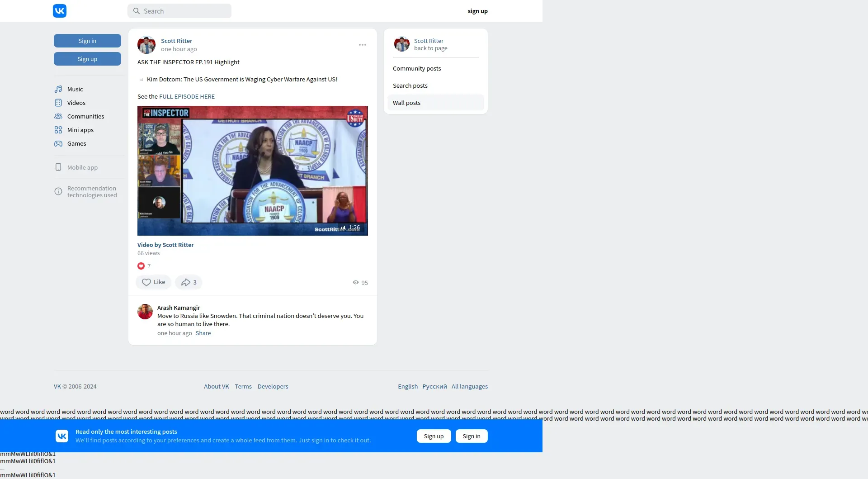868x479 pixels.
Task: Click Sign up in the blue banner
Action: pyautogui.click(x=434, y=436)
